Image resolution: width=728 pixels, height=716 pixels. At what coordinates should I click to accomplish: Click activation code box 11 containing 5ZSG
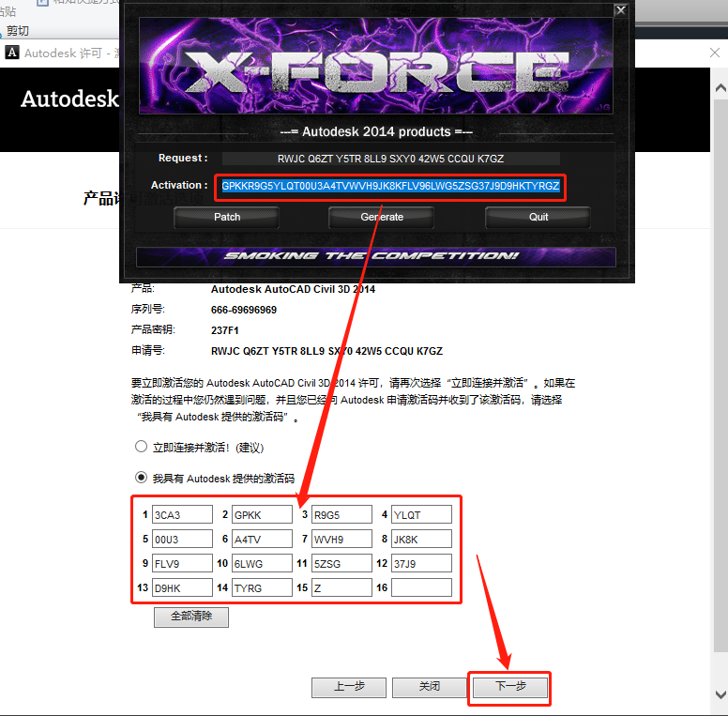coord(342,563)
